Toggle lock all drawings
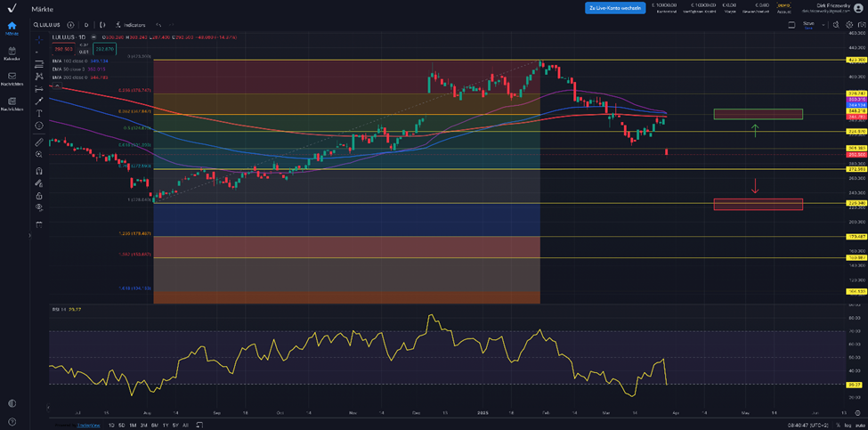 (39, 195)
